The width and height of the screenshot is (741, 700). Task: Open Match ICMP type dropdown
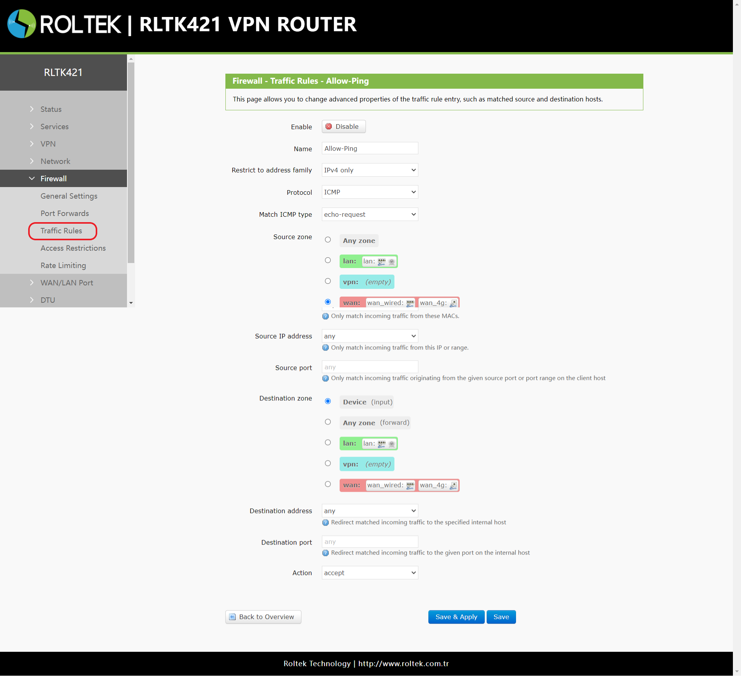click(x=370, y=214)
